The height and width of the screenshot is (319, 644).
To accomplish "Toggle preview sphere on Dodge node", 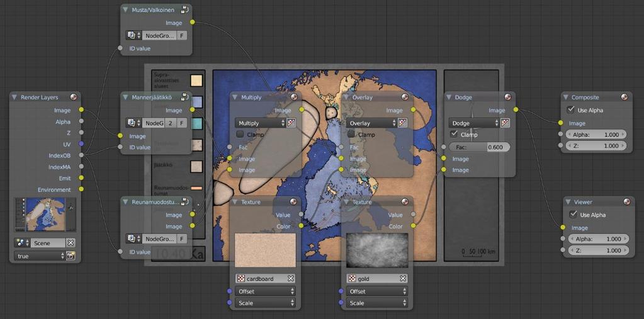I will click(507, 98).
